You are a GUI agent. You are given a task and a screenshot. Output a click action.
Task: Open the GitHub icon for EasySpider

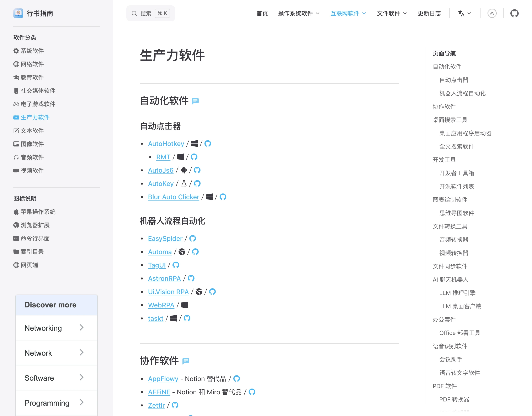coord(193,239)
